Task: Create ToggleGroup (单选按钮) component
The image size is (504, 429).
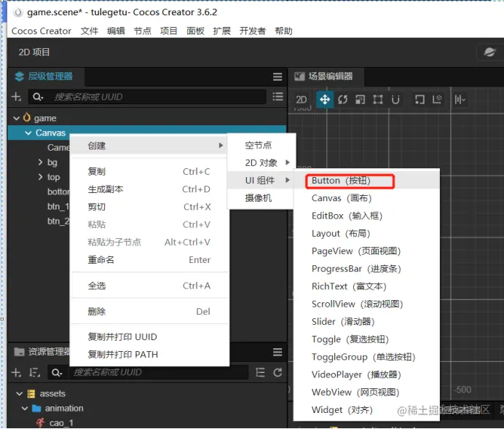Action: 366,357
